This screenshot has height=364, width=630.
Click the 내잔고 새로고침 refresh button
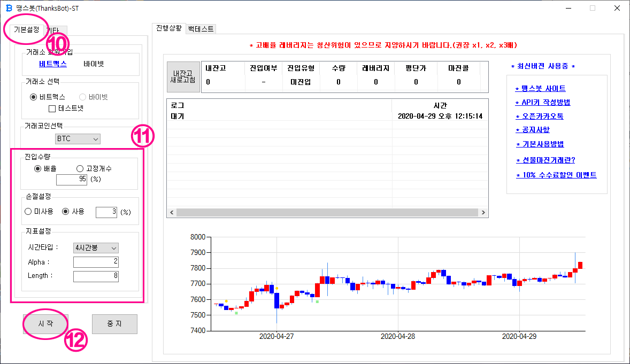pyautogui.click(x=183, y=77)
